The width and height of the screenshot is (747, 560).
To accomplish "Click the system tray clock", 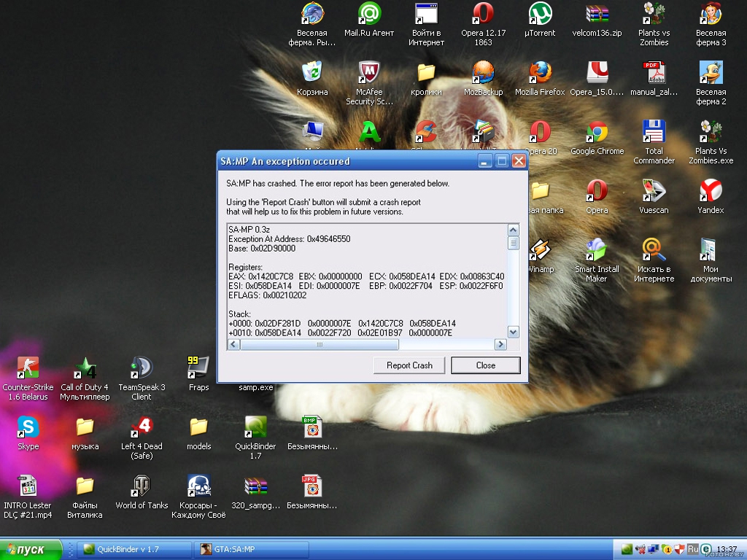I will tap(727, 549).
